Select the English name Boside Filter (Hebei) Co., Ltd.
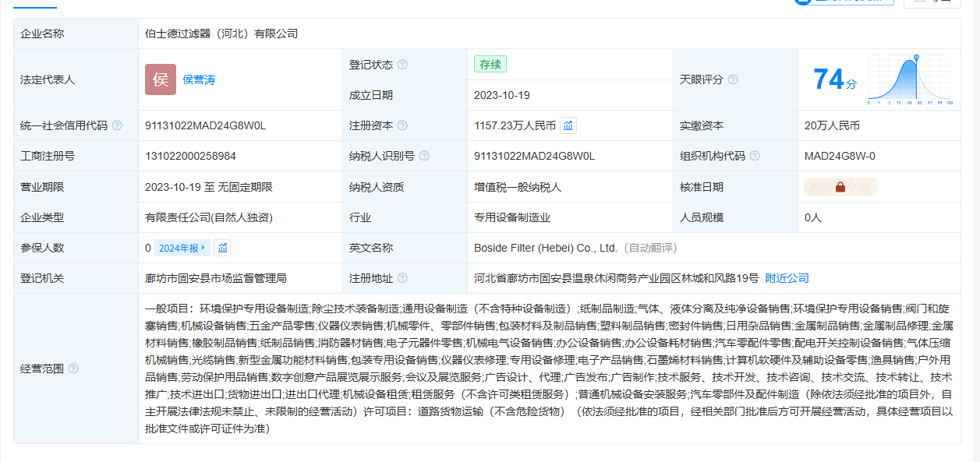980x462 pixels. pyautogui.click(x=546, y=248)
